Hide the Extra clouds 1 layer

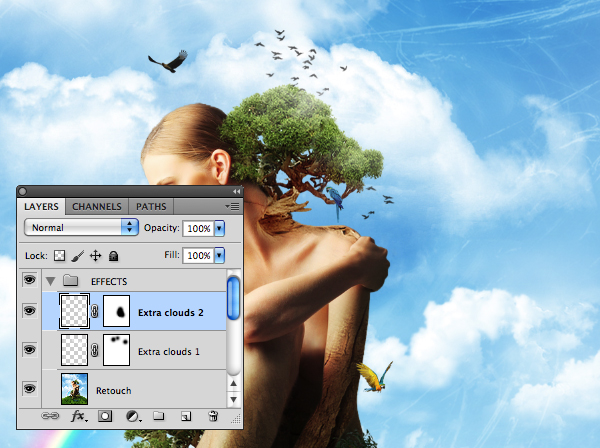pyautogui.click(x=30, y=350)
